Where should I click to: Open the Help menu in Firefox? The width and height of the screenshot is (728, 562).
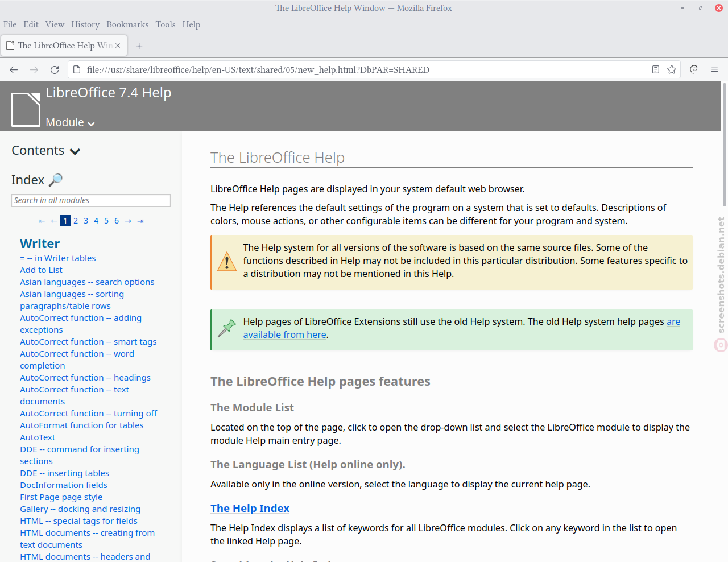click(x=191, y=24)
